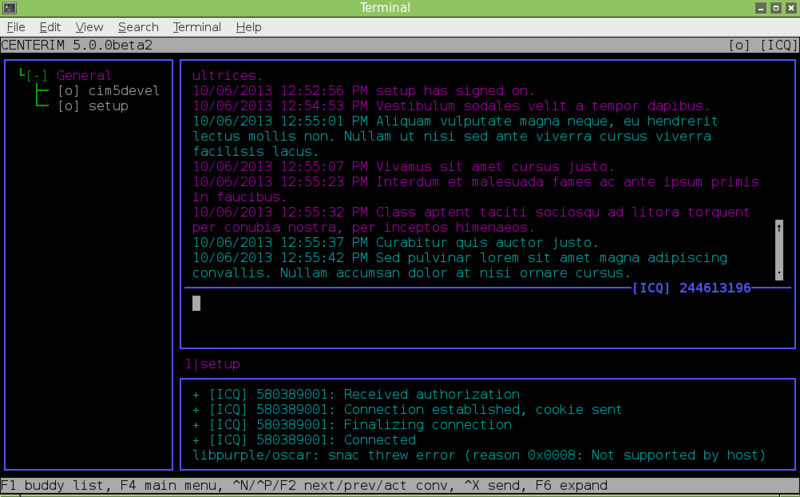The width and height of the screenshot is (800, 497).
Task: Click the 'Connection established, cookie sent' log line
Action: click(407, 410)
